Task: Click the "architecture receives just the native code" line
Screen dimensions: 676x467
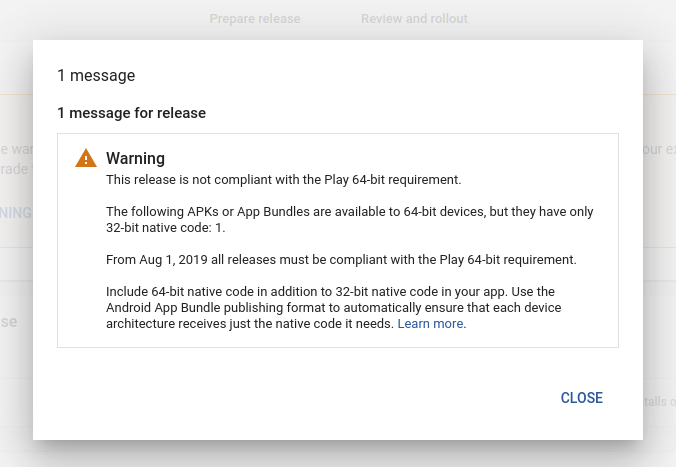Action: [250, 324]
